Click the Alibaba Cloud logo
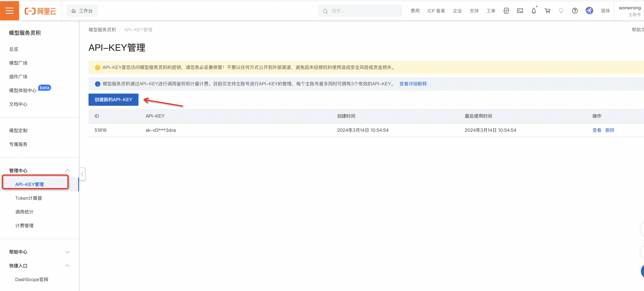The height and width of the screenshot is (291, 644). [40, 11]
